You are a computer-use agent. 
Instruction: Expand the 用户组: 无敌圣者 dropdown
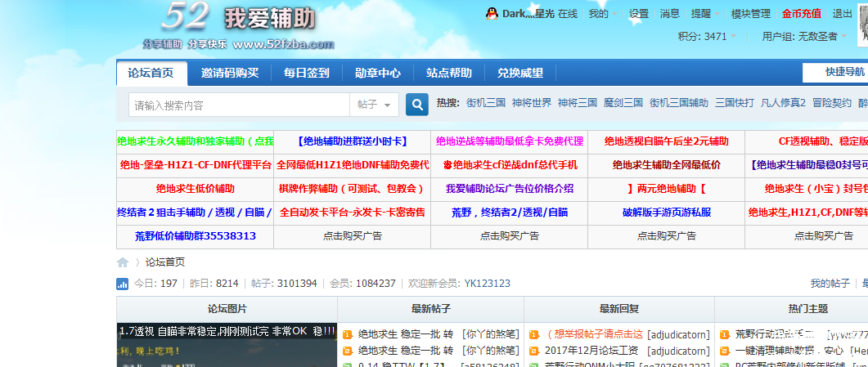point(804,37)
